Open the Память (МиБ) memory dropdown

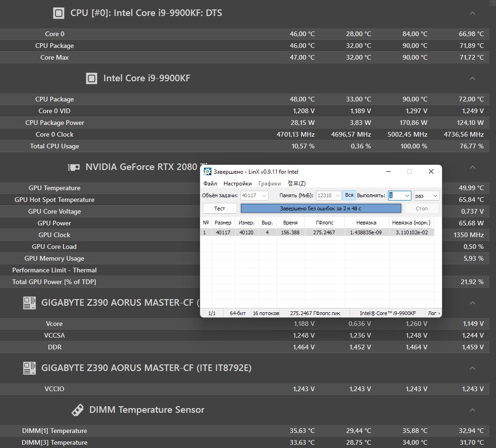point(337,196)
